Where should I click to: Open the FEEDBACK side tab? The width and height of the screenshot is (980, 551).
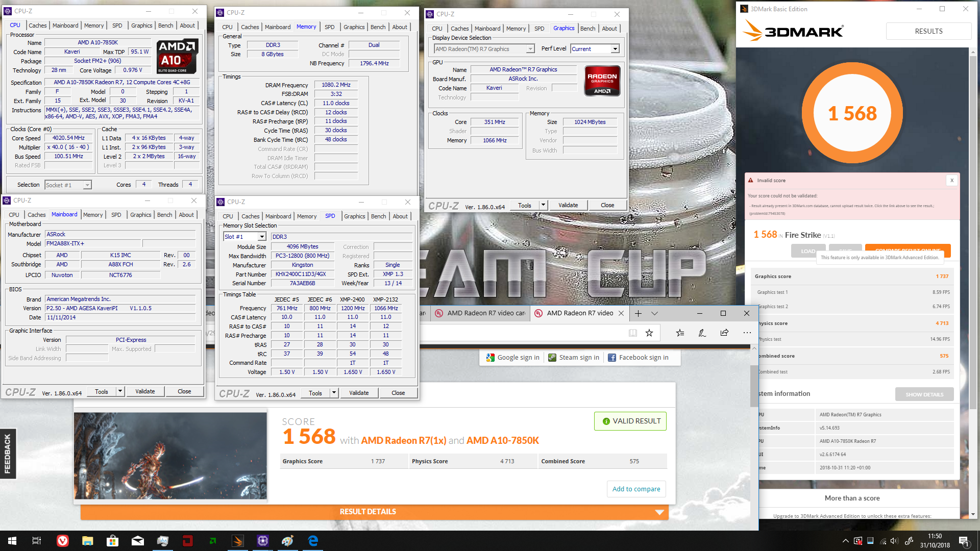[8, 454]
